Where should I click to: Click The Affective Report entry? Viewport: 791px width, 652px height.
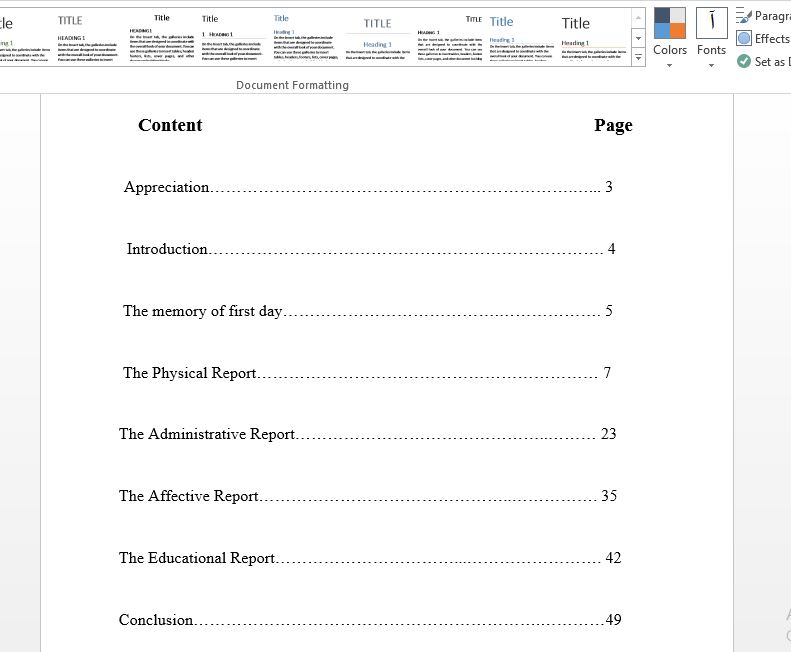(x=189, y=496)
